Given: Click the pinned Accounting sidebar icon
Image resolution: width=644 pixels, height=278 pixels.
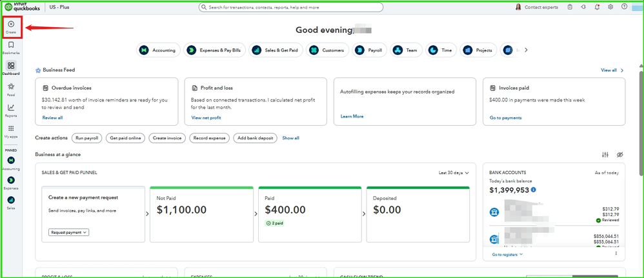Looking at the screenshot, I should (11, 160).
